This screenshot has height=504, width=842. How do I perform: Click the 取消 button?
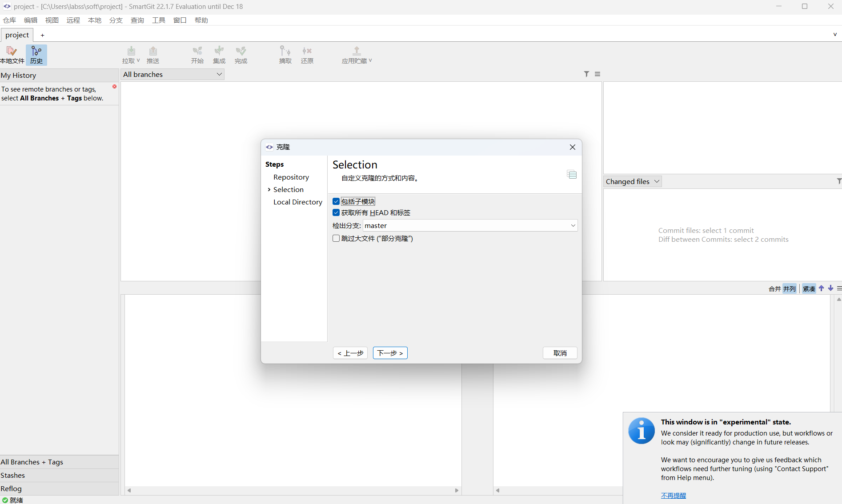coord(560,353)
